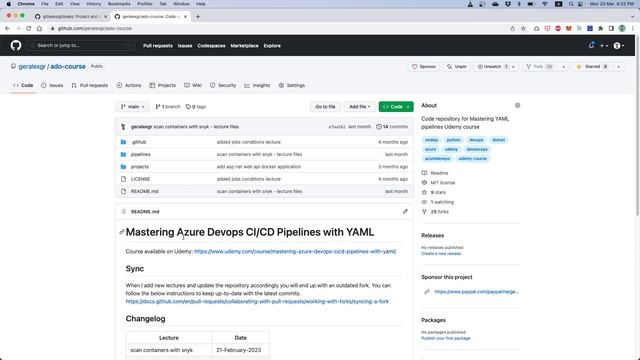
Task: Click the azuredevops topic tag
Action: (x=437, y=158)
